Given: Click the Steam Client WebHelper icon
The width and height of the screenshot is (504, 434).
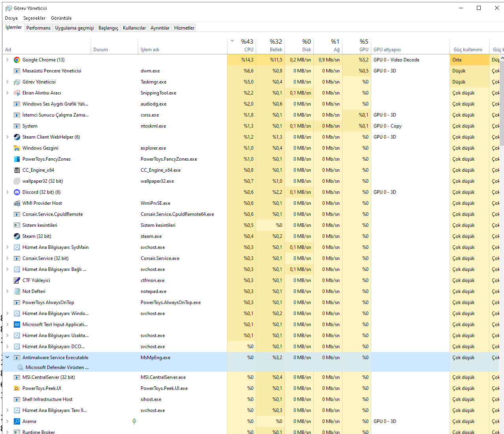Looking at the screenshot, I should point(17,137).
